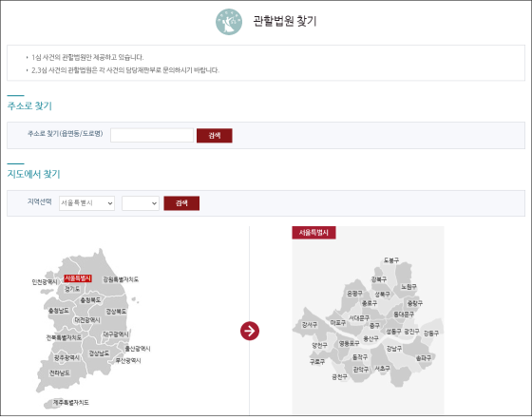Click 검색 button next to address field
This screenshot has width=532, height=420.
215,135
